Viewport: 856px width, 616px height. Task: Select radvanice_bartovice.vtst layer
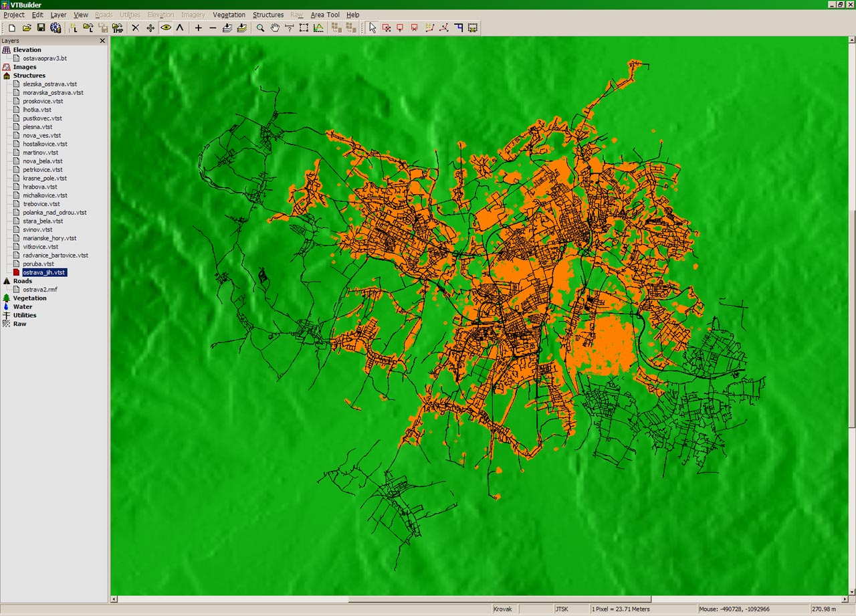(x=56, y=255)
